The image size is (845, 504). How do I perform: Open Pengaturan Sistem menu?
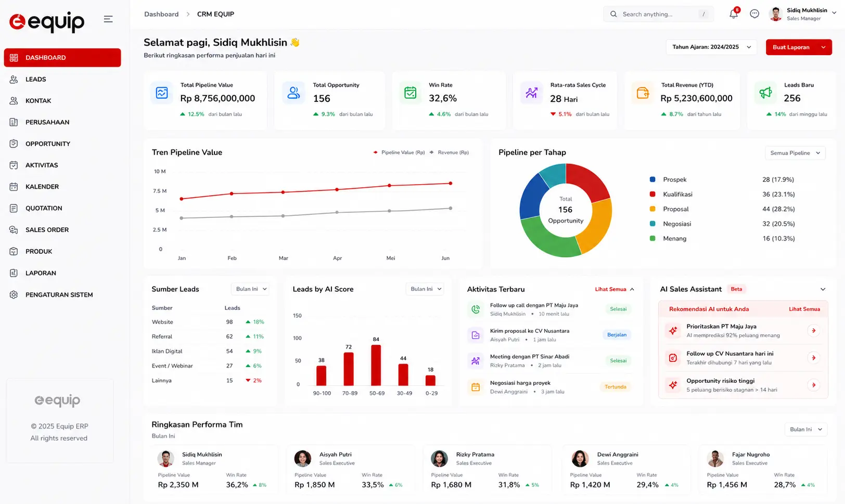(x=62, y=294)
